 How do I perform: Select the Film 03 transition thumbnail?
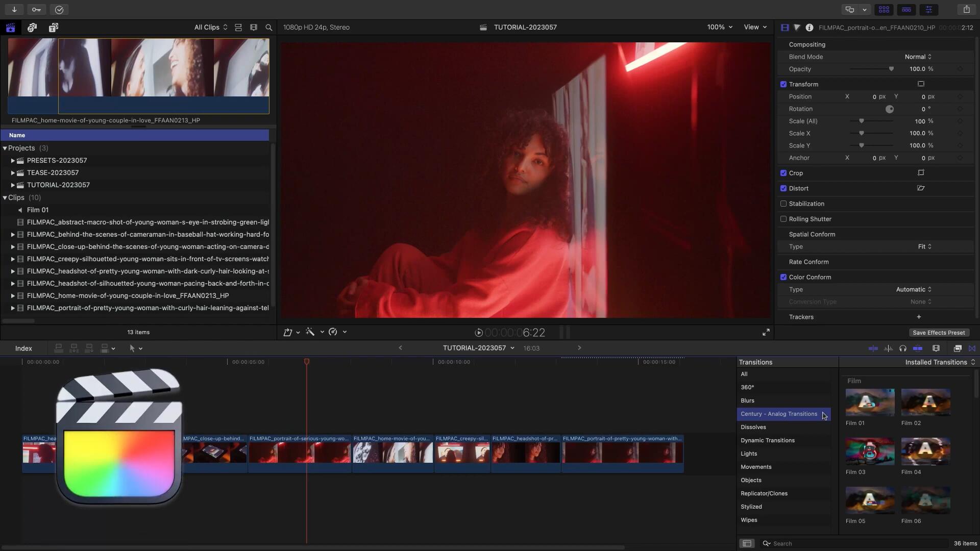pyautogui.click(x=869, y=452)
